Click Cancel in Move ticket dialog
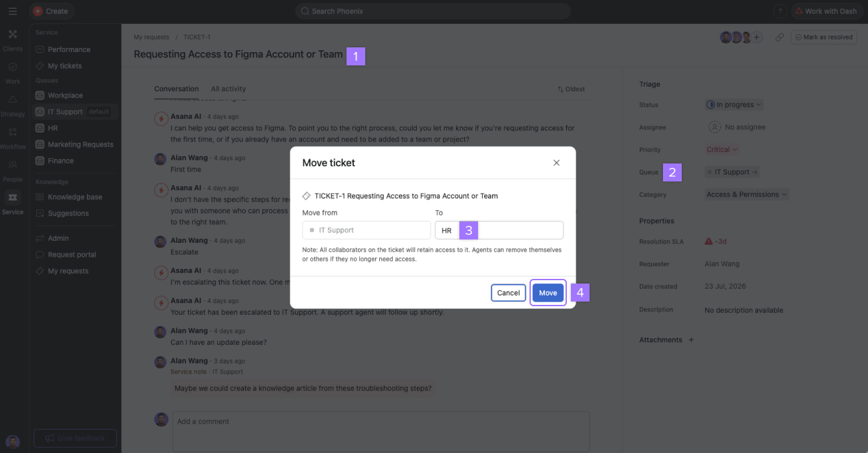The width and height of the screenshot is (868, 453). click(x=508, y=293)
